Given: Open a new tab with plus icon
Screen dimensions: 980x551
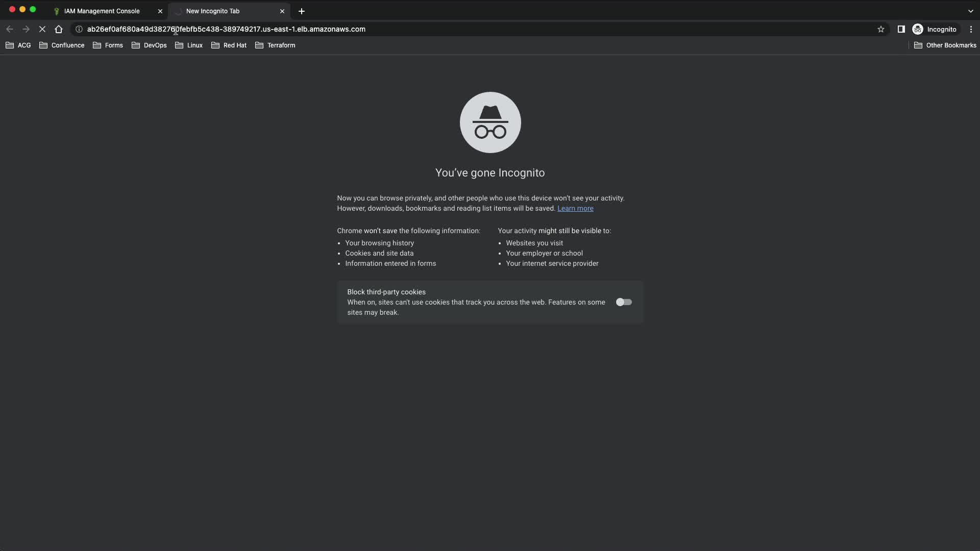Looking at the screenshot, I should coord(302,11).
